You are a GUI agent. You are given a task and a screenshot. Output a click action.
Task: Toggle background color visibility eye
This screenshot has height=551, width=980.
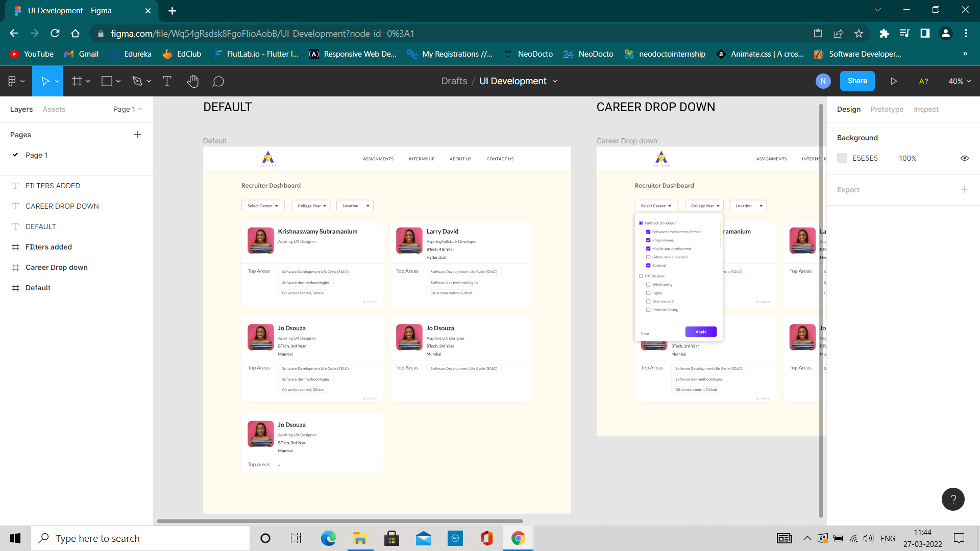coord(965,158)
